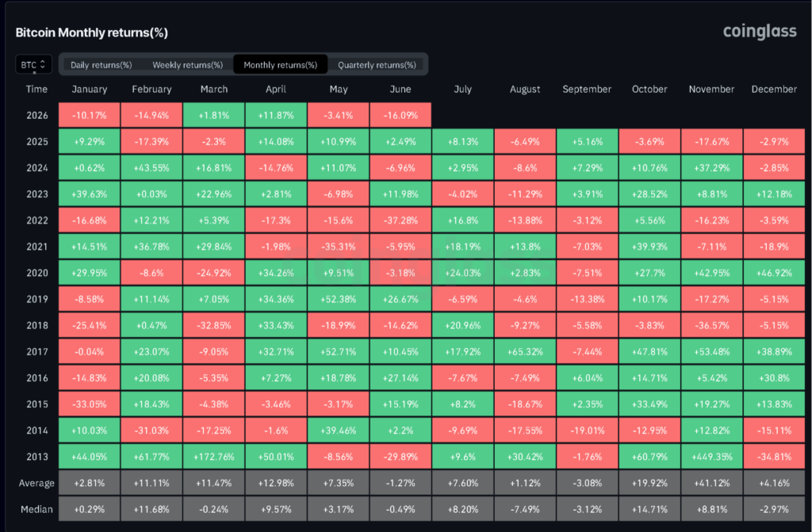Switch to Weekly returns(%) tab
Image resolution: width=812 pixels, height=532 pixels.
(187, 65)
